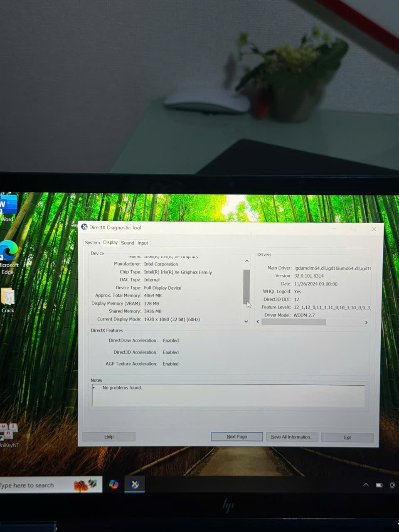Screen dimensions: 399x532
Task: Click the WHQL Logo'd value Yes
Action: 298,291
